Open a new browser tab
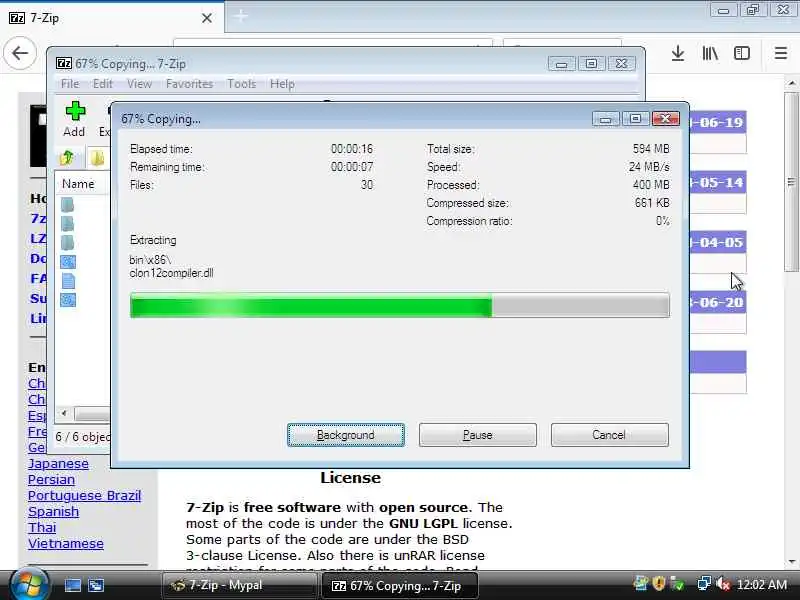This screenshot has height=600, width=800. 241,17
